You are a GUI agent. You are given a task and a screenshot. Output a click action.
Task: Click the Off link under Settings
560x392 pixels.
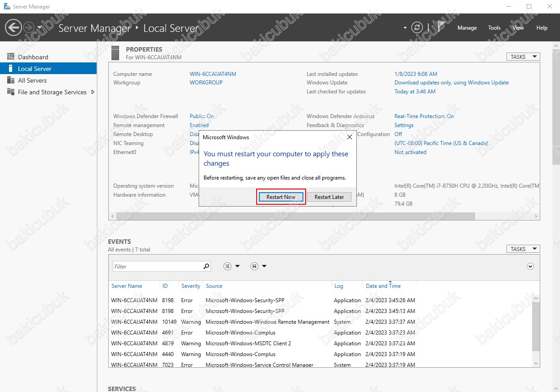pos(398,134)
